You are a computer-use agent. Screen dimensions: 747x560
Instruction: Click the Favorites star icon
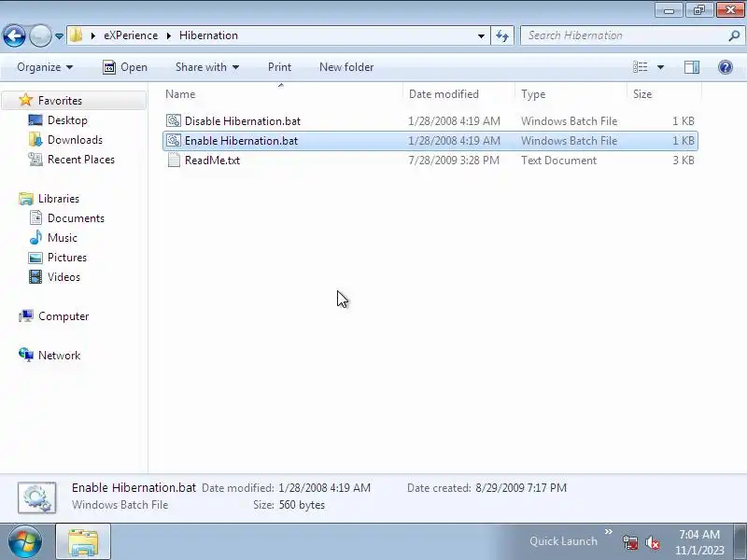pyautogui.click(x=25, y=100)
